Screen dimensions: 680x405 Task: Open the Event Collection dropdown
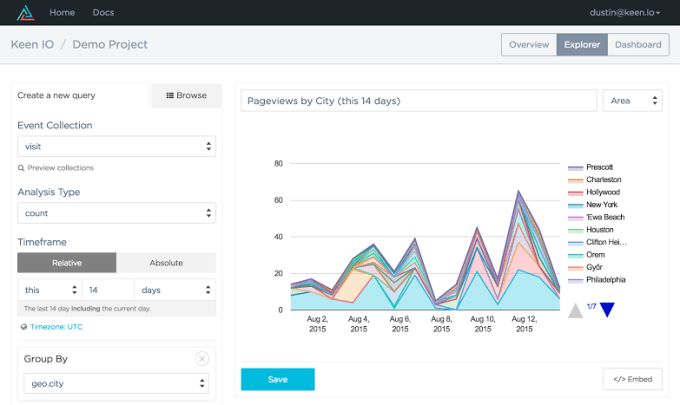116,147
